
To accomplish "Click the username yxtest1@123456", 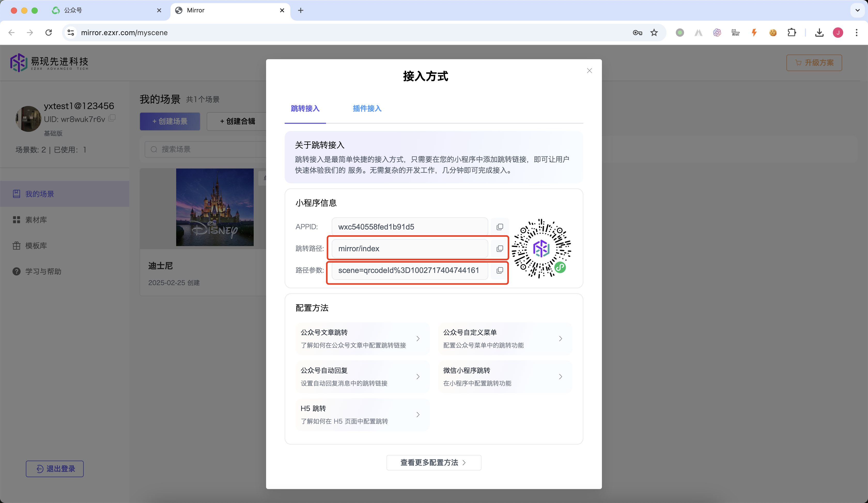I will point(79,106).
